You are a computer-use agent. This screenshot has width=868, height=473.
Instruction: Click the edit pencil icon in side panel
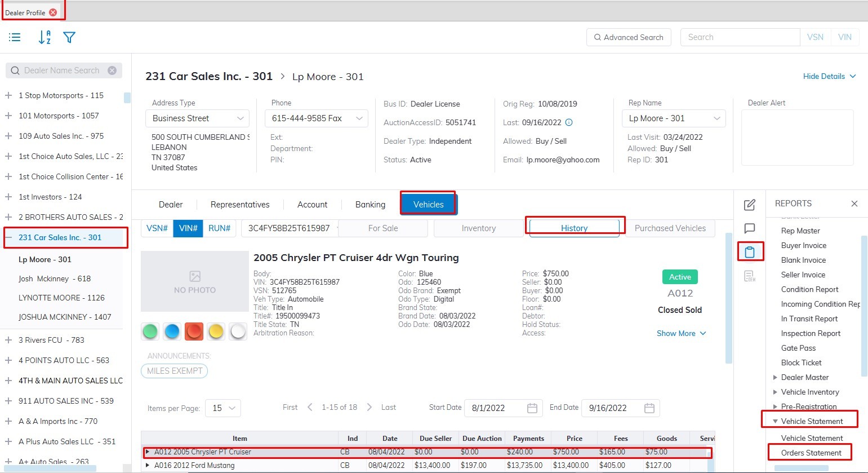tap(749, 205)
